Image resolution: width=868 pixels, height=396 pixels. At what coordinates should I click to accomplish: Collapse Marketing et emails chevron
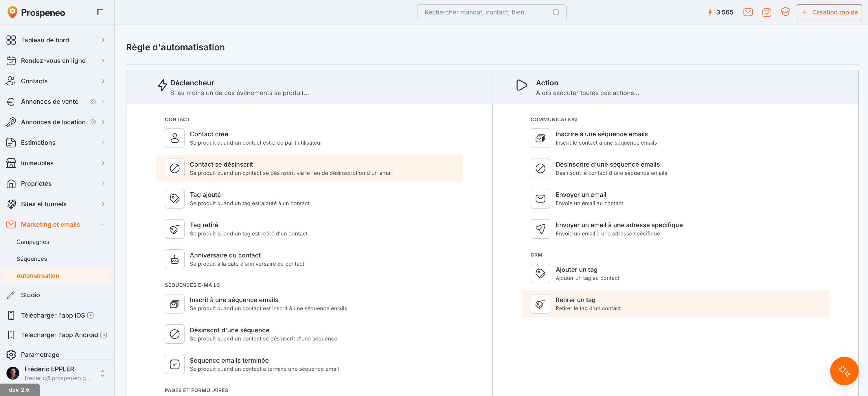click(x=103, y=224)
